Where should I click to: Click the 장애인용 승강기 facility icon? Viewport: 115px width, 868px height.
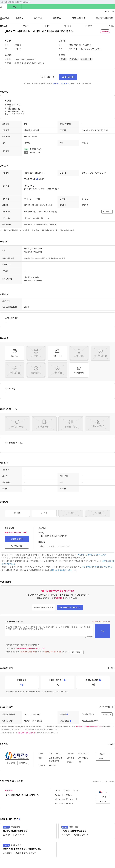click(44, 424)
